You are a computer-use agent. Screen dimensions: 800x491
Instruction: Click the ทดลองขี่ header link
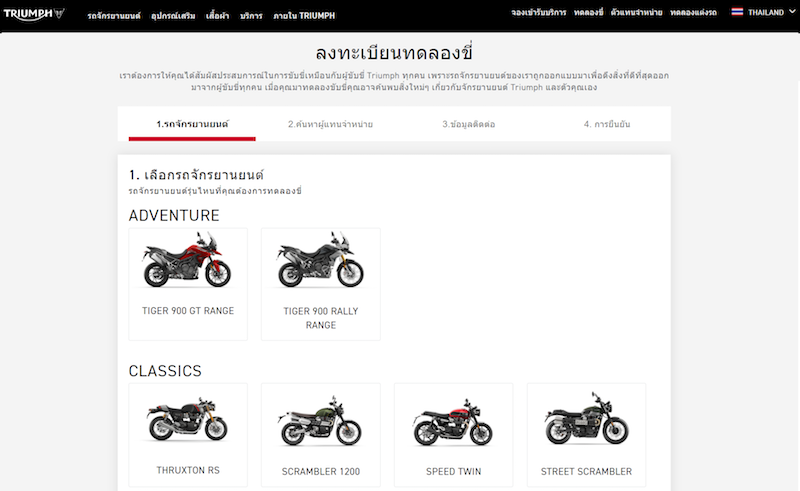tap(588, 12)
